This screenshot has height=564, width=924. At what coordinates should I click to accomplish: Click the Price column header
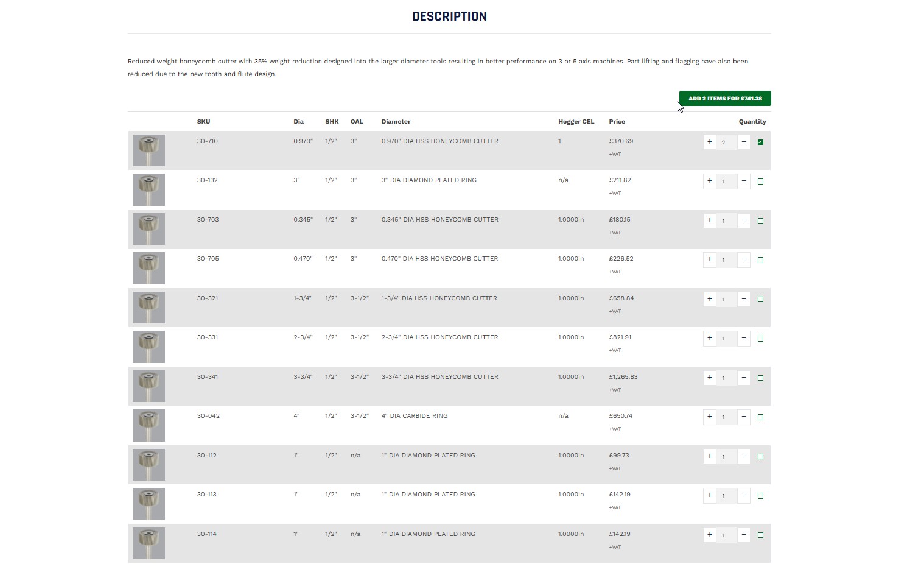(x=617, y=122)
